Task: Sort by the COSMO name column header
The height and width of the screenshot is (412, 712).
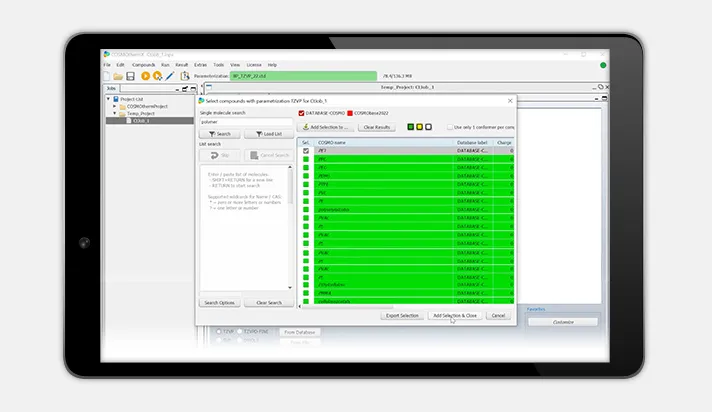Action: click(x=383, y=143)
